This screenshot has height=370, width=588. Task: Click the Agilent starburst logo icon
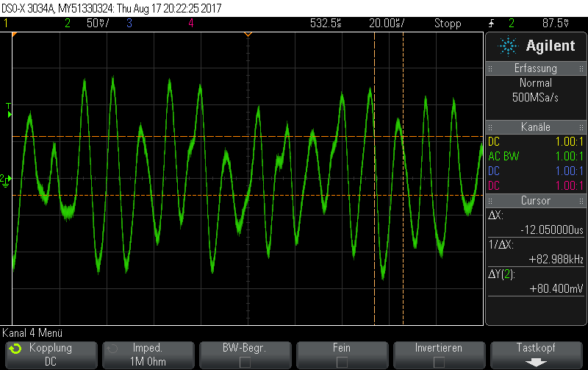tap(508, 46)
